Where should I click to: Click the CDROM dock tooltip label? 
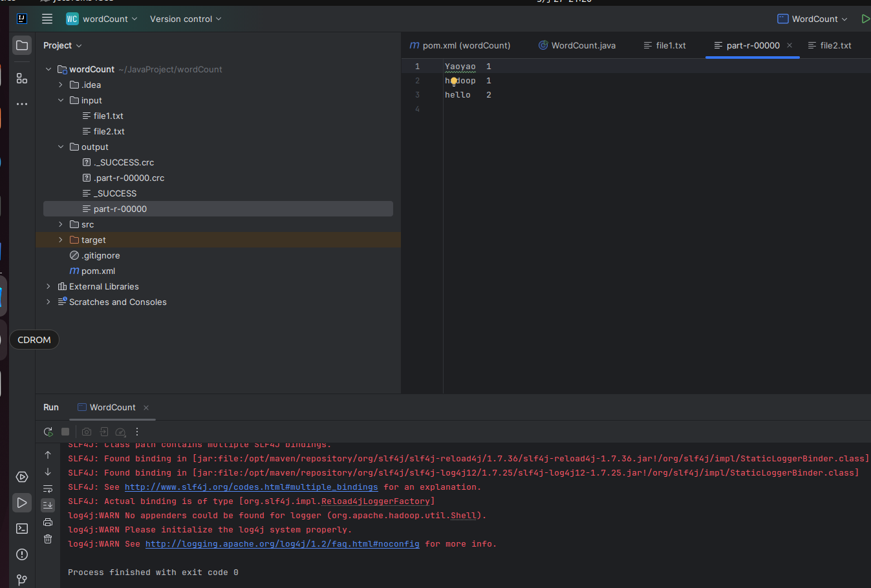coord(34,340)
